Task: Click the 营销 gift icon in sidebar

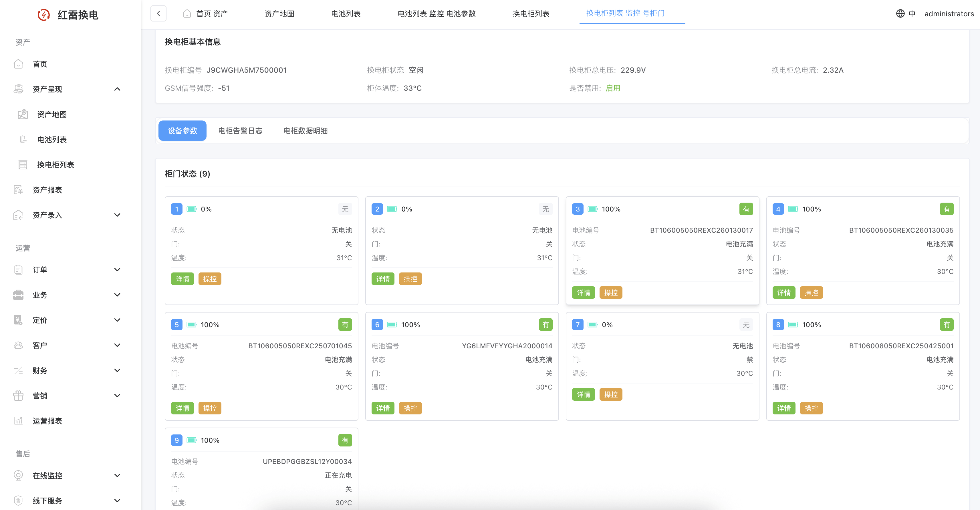Action: 18,396
